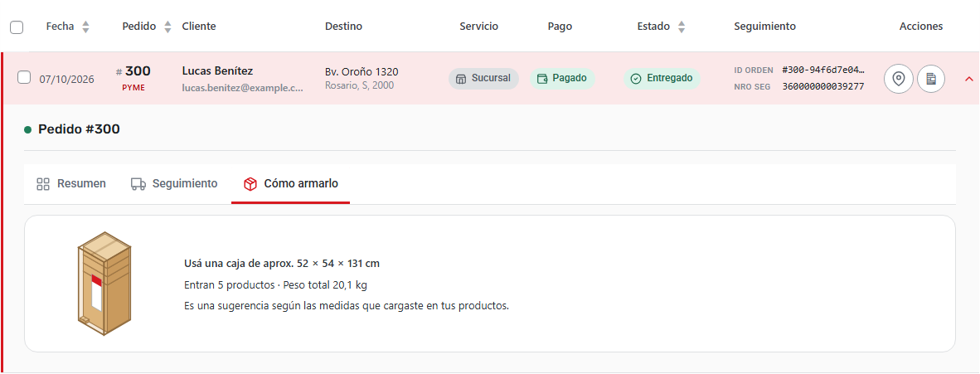Click the order number 300
The width and height of the screenshot is (980, 374).
(138, 71)
